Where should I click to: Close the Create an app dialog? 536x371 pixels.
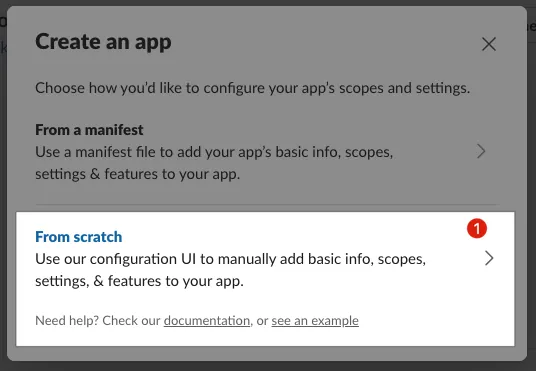coord(489,44)
